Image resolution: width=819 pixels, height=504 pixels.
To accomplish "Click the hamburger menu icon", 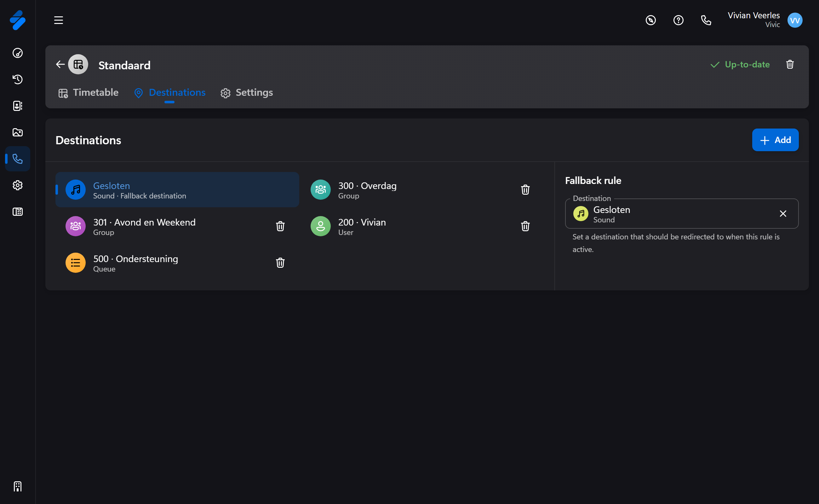I will coord(59,20).
